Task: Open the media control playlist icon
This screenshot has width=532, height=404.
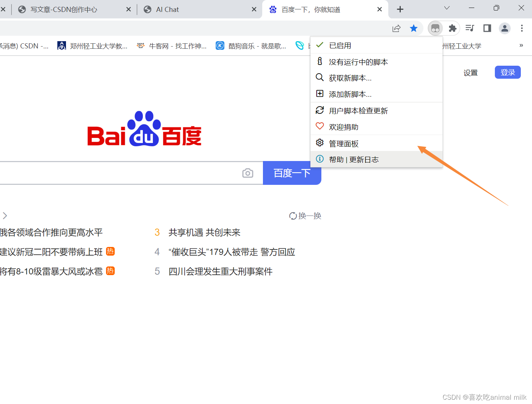Action: pos(470,28)
